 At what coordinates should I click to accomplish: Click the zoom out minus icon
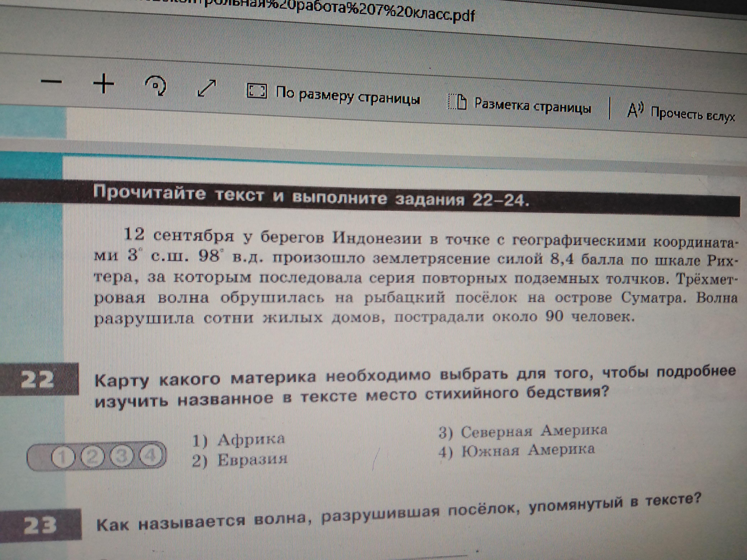pos(51,81)
